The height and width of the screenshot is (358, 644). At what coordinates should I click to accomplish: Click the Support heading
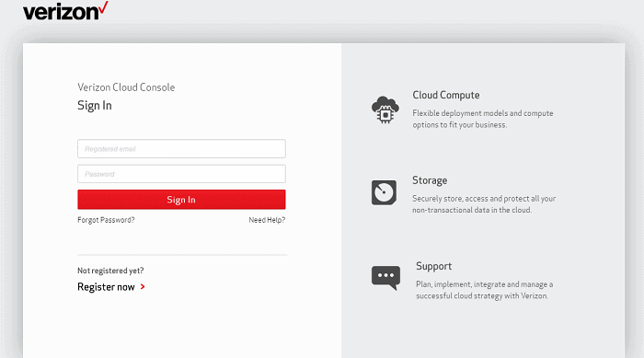point(433,266)
